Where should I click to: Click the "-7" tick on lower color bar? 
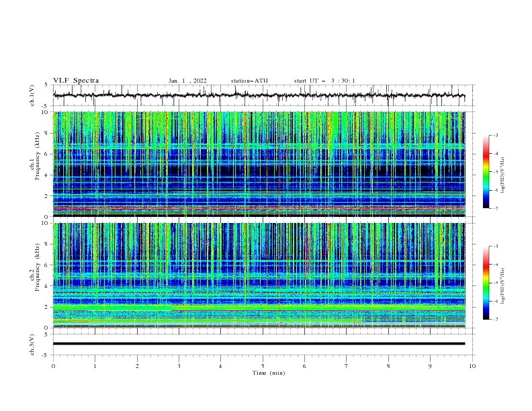point(495,320)
